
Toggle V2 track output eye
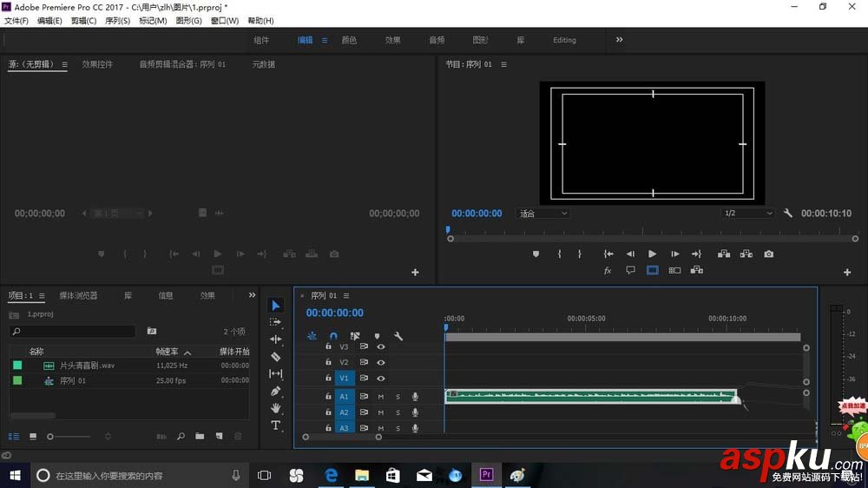(x=381, y=362)
